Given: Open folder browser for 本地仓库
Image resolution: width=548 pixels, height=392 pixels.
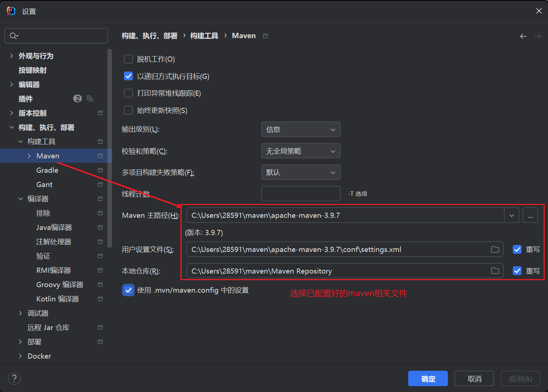Looking at the screenshot, I should click(495, 271).
